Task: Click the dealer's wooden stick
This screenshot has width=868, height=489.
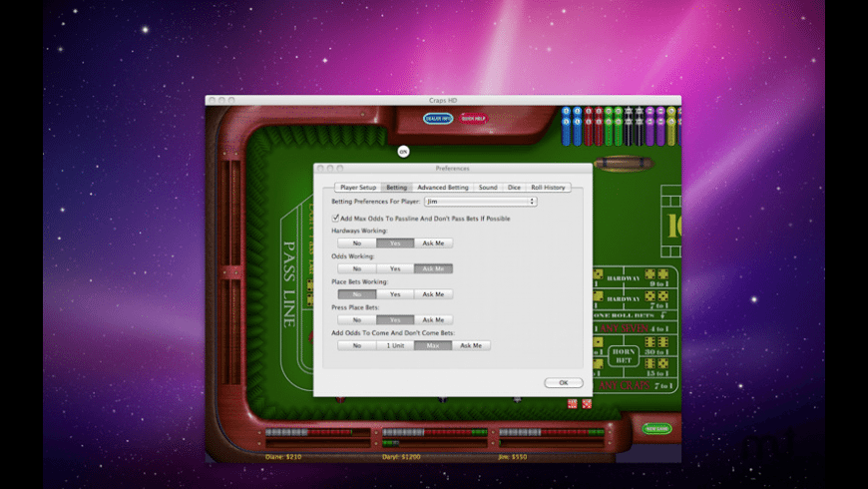Action: (623, 164)
